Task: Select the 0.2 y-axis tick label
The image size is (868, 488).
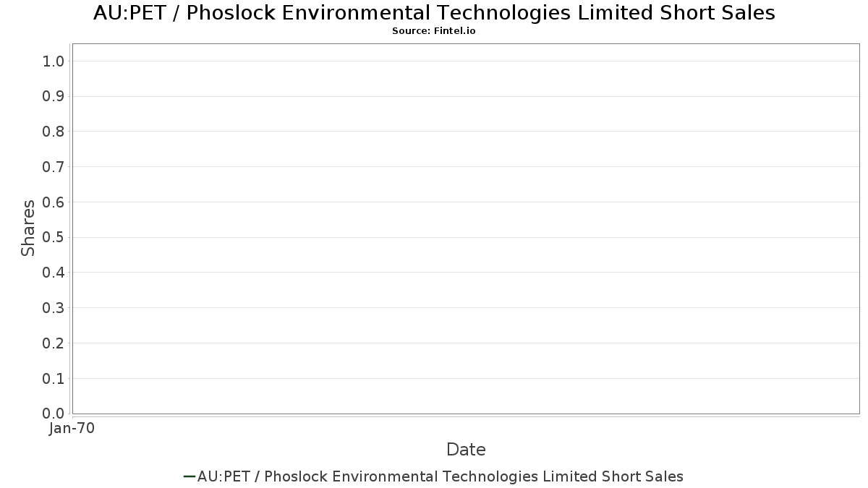Action: (x=54, y=343)
